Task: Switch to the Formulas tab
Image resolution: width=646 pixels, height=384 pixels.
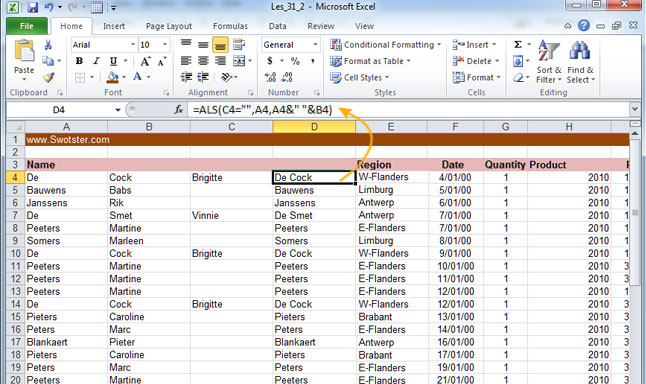Action: [x=230, y=26]
